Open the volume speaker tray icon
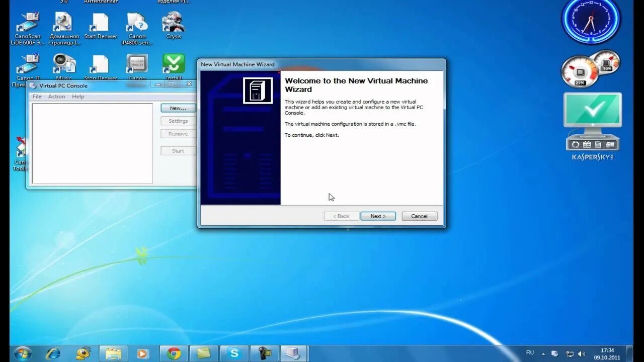The width and height of the screenshot is (644, 362). click(582, 354)
